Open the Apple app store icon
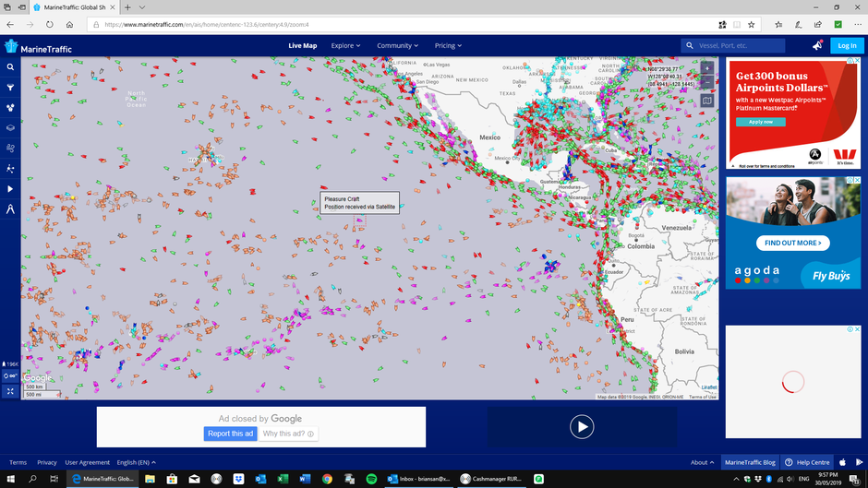Image resolution: width=868 pixels, height=488 pixels. pos(842,462)
